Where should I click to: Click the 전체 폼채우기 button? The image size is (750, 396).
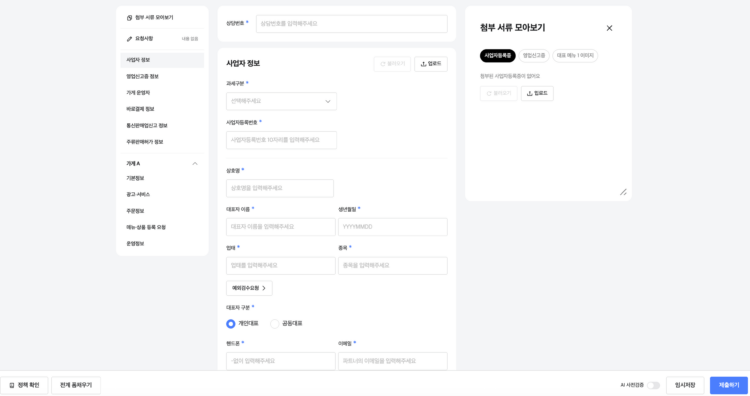[76, 385]
